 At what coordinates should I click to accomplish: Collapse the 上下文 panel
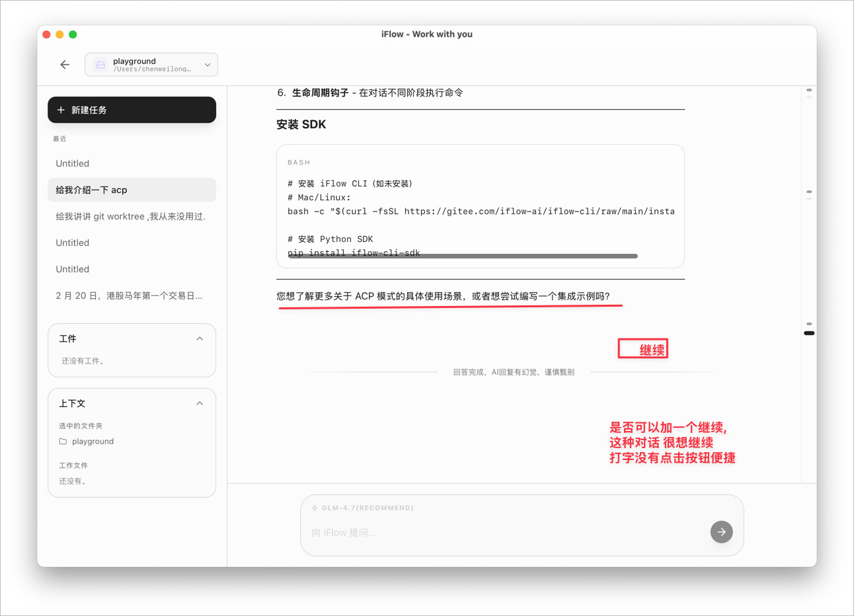[x=200, y=403]
